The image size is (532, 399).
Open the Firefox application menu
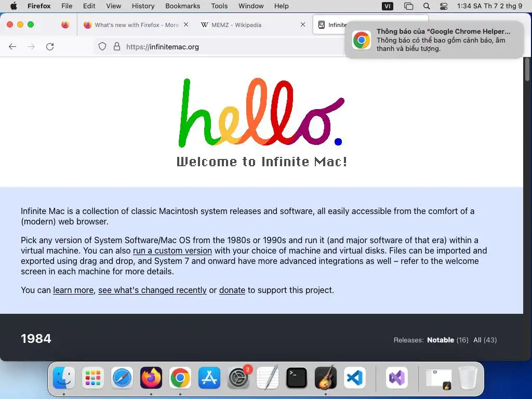39,6
